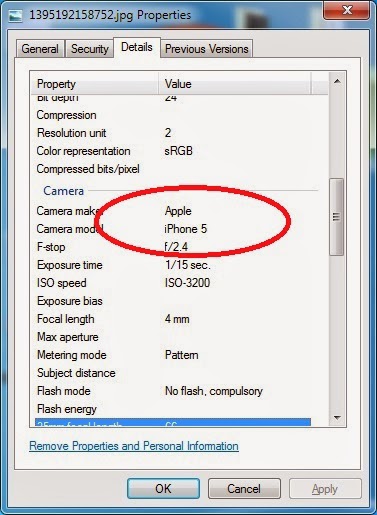Image resolution: width=377 pixels, height=515 pixels.
Task: Select the Exposure time property
Action: tap(70, 265)
